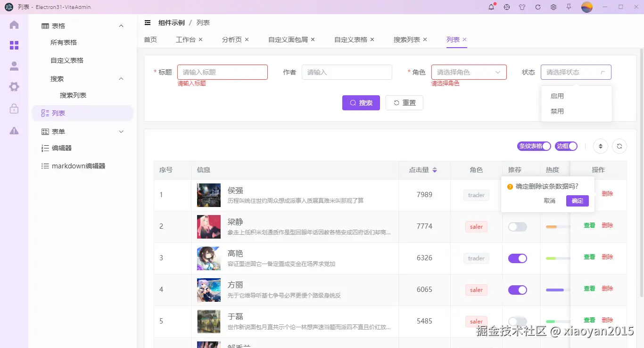This screenshot has height=348, width=644.
Task: Switch to the 工作台 tab
Action: pos(186,40)
